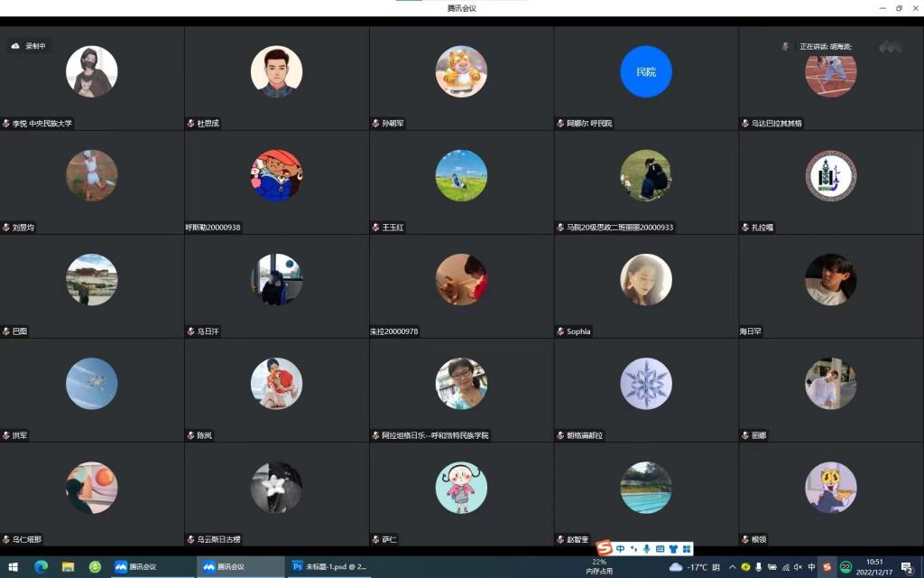This screenshot has width=924, height=578.
Task: Unmute the system volume tray icon
Action: click(x=798, y=567)
